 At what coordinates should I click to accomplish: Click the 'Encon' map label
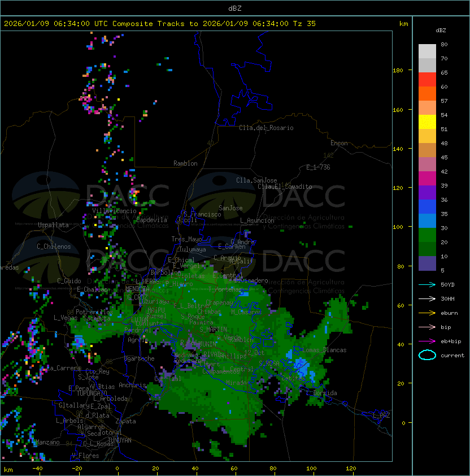[339, 143]
